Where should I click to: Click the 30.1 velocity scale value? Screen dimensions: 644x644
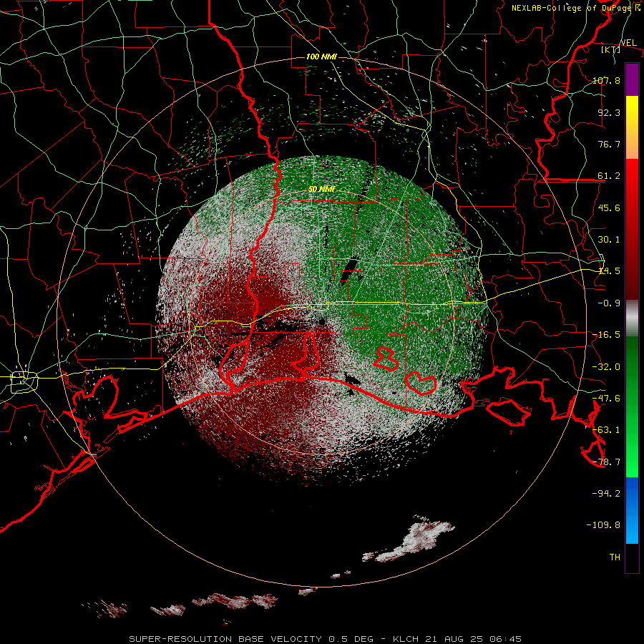click(x=609, y=240)
